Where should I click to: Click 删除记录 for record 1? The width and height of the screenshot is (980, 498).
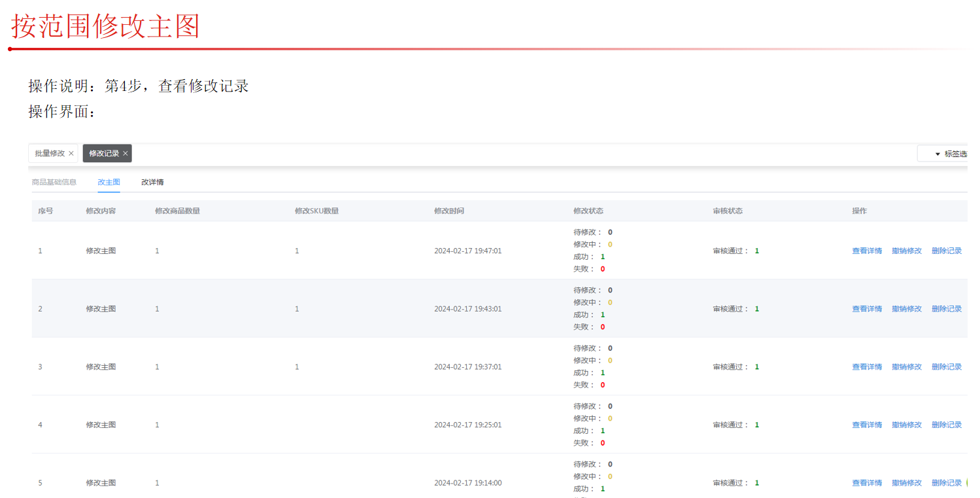pyautogui.click(x=947, y=251)
